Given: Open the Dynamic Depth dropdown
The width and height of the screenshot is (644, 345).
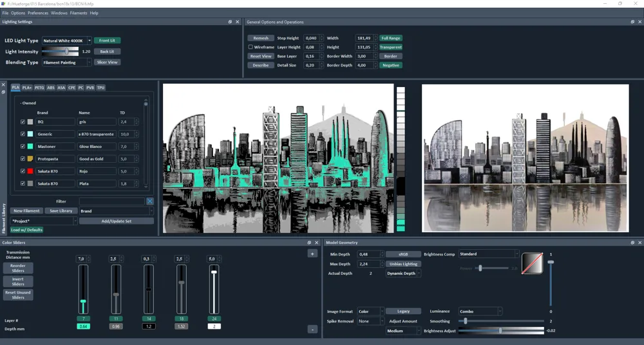Looking at the screenshot, I should click(x=403, y=274).
